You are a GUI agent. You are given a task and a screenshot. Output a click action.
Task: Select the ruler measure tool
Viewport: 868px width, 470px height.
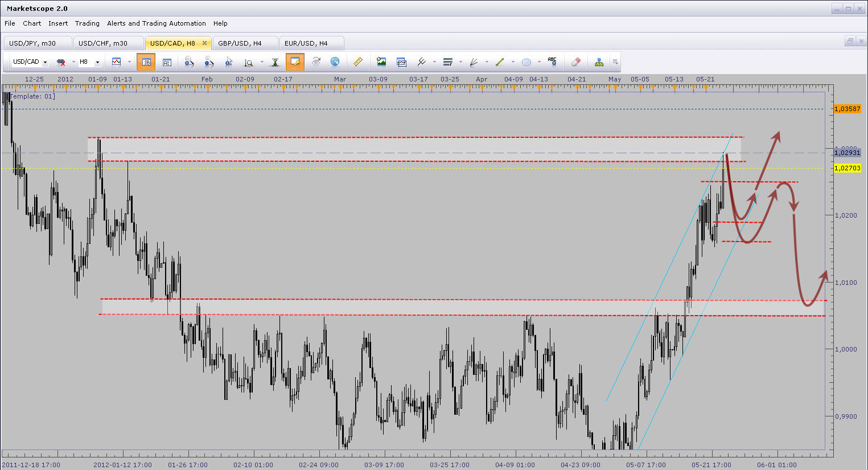point(358,62)
